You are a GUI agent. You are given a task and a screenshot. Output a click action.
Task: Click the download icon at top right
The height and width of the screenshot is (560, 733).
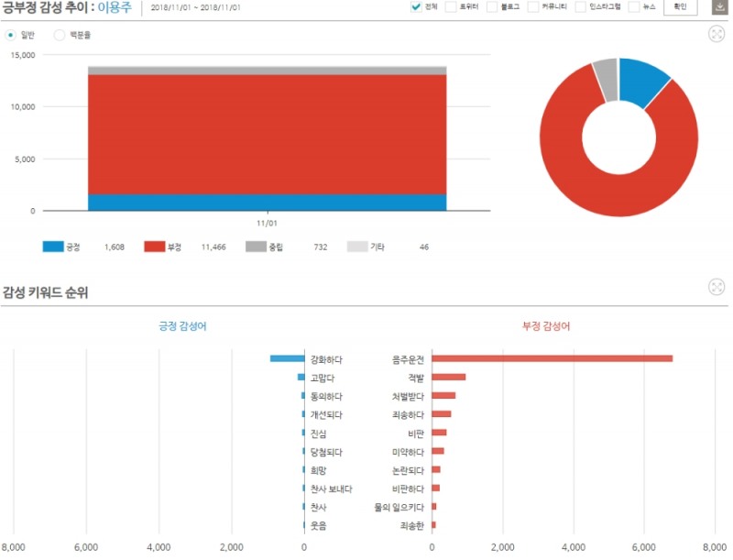coord(719,7)
